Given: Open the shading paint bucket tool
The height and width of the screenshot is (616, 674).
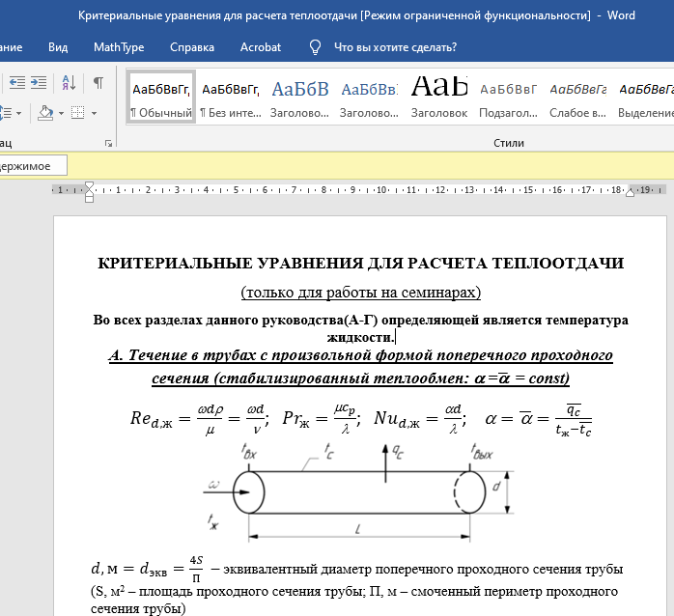Looking at the screenshot, I should coord(44,114).
